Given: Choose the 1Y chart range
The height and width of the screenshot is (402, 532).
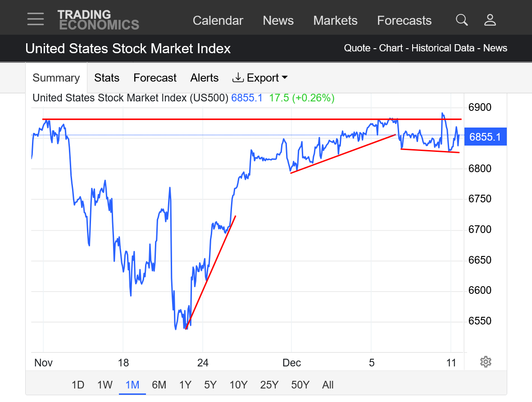Looking at the screenshot, I should coord(185,385).
